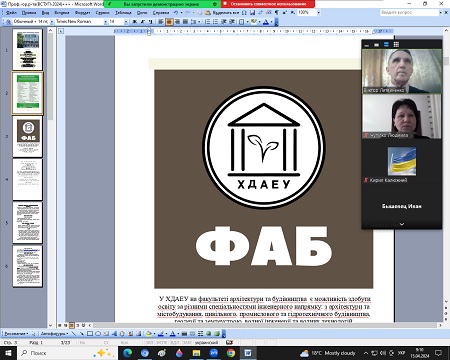Select the Rectangle drawing tool
The image size is (450, 360).
[x=90, y=333]
